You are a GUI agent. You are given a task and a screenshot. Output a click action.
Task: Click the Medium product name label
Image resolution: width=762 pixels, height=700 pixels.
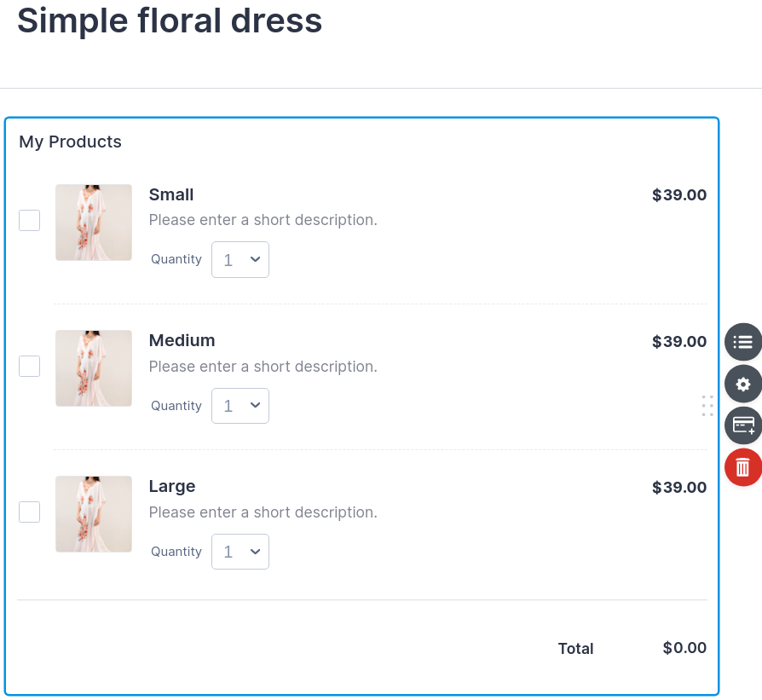(182, 340)
